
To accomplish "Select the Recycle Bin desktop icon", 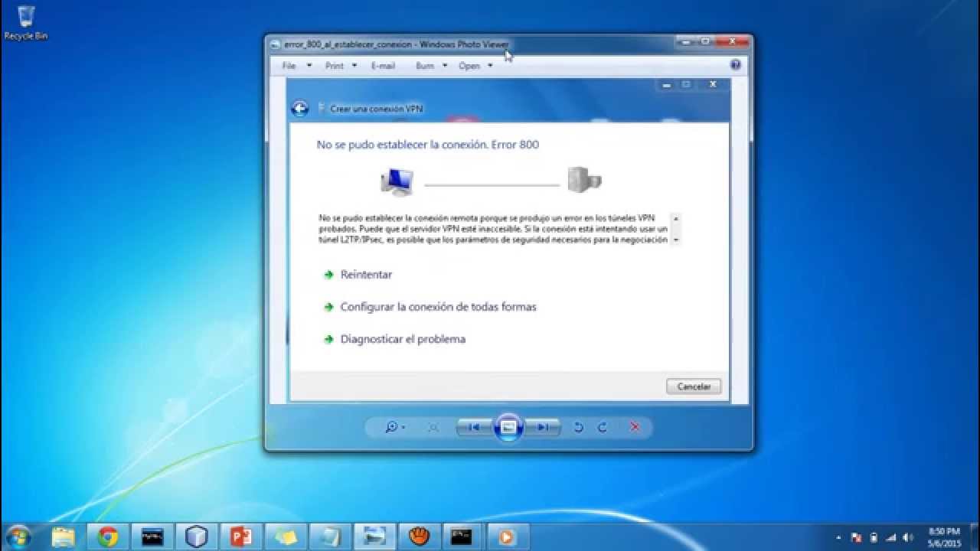I will (x=26, y=23).
